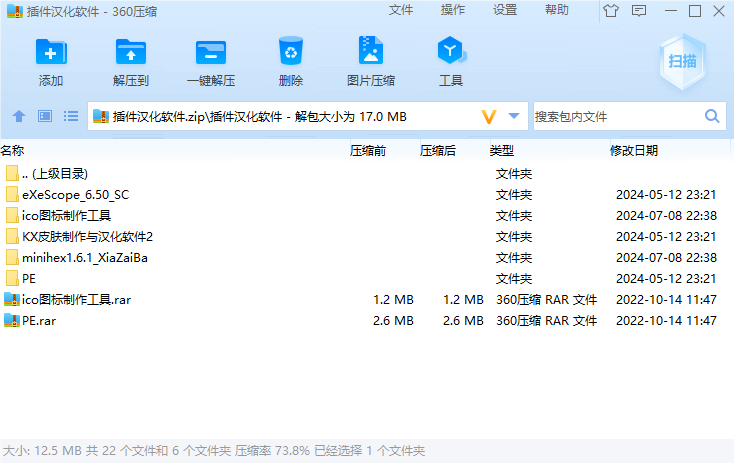Click the status bar compression ratio 73.8%
Image resolution: width=734 pixels, height=463 pixels.
[292, 451]
